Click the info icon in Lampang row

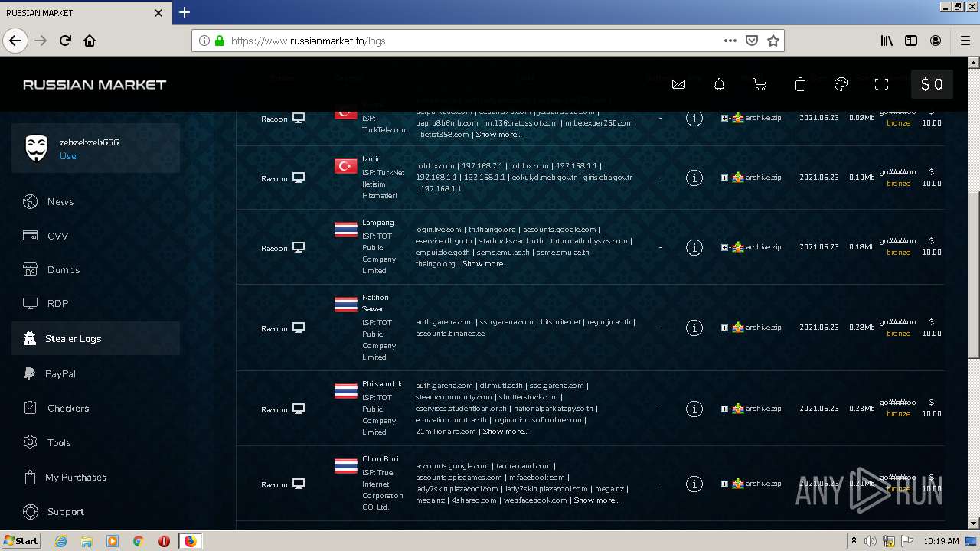694,247
